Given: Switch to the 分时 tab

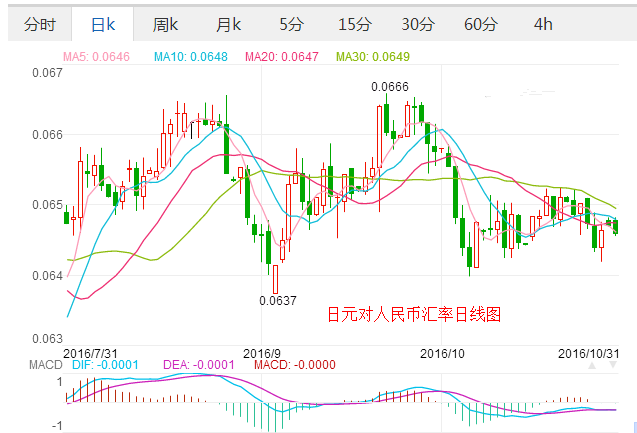Looking at the screenshot, I should click(x=40, y=24).
